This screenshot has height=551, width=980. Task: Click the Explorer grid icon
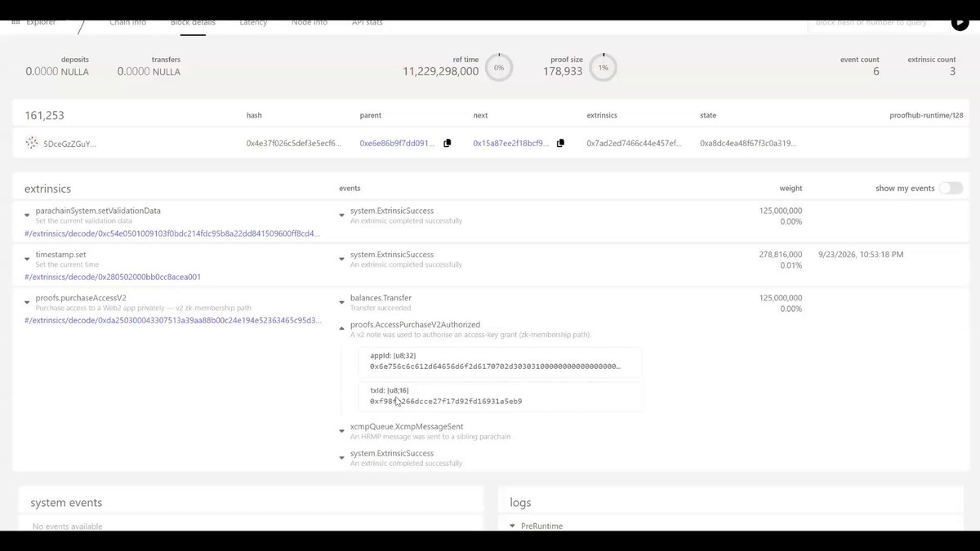click(16, 23)
